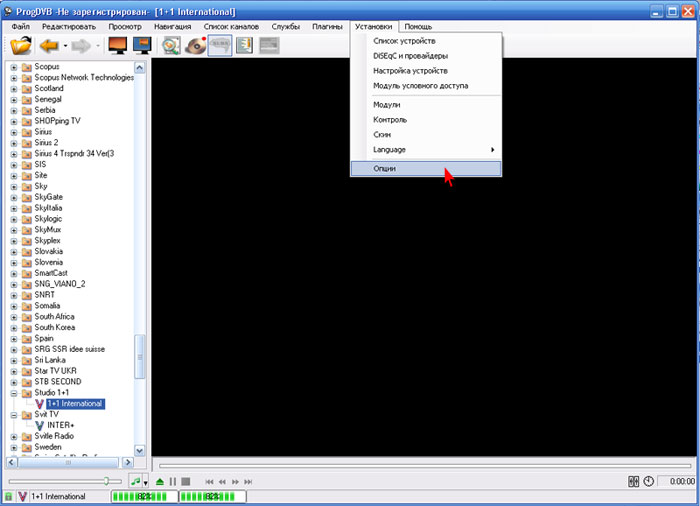This screenshot has width=700, height=506.
Task: Click the channel search magnifier icon
Action: [171, 45]
